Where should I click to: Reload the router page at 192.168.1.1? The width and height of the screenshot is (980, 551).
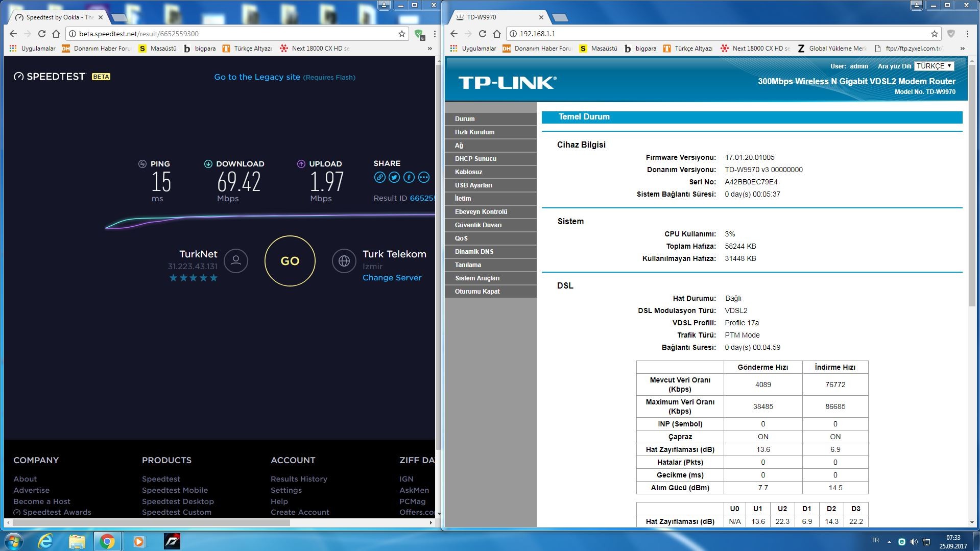point(483,34)
